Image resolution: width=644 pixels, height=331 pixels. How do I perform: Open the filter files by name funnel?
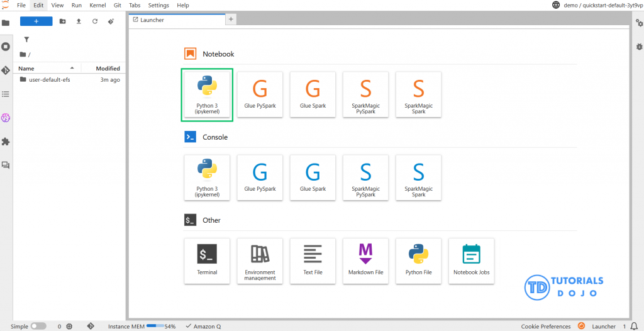tap(26, 39)
